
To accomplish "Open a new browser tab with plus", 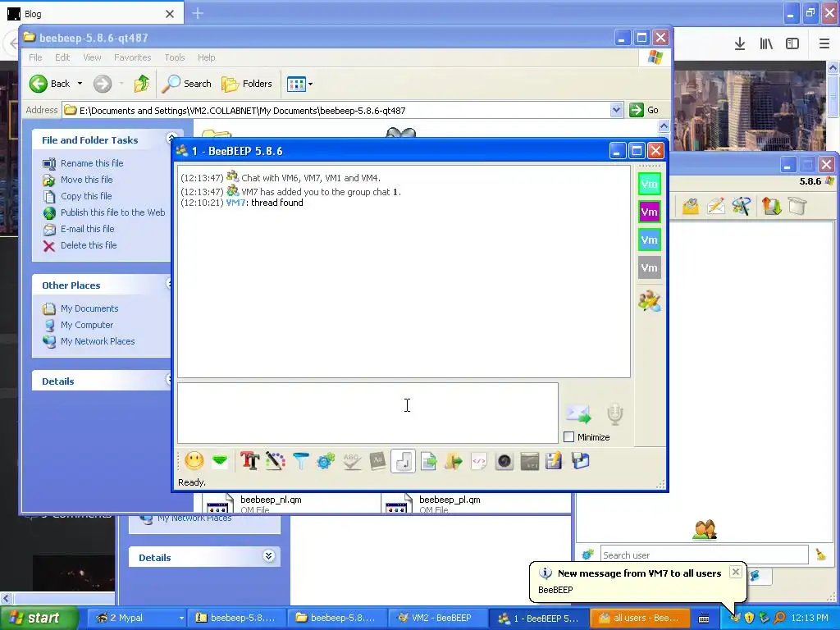I will point(198,13).
